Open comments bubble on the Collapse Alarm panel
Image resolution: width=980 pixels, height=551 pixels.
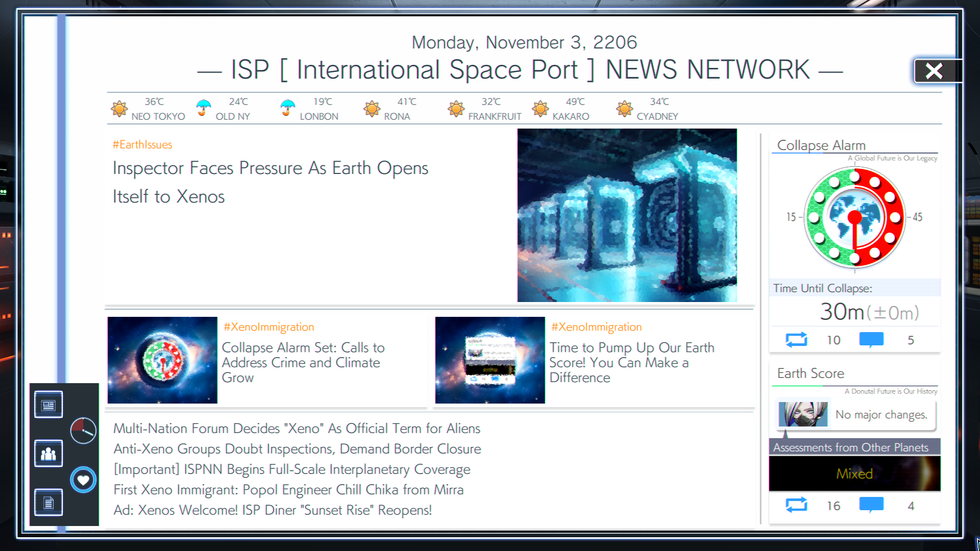871,339
